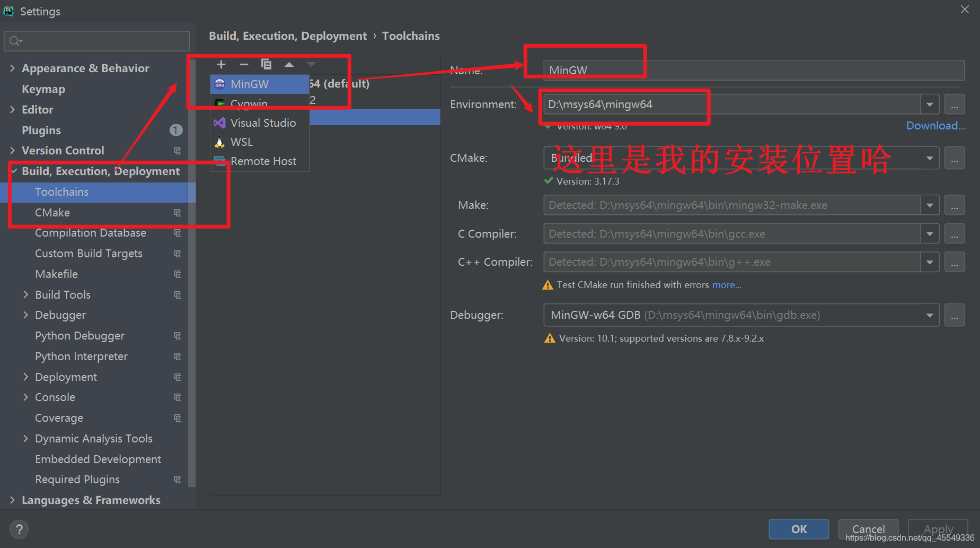Viewport: 980px width, 548px height.
Task: Open Python Interpreter settings
Action: [81, 356]
